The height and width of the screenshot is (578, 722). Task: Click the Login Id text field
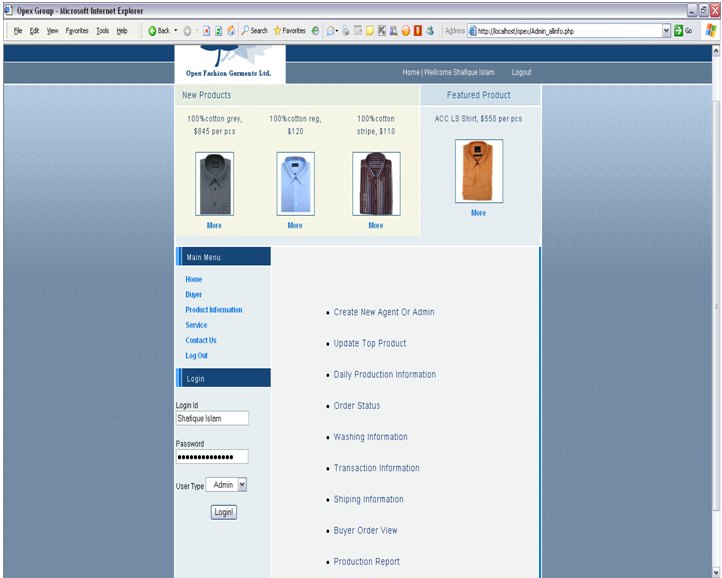tap(212, 419)
